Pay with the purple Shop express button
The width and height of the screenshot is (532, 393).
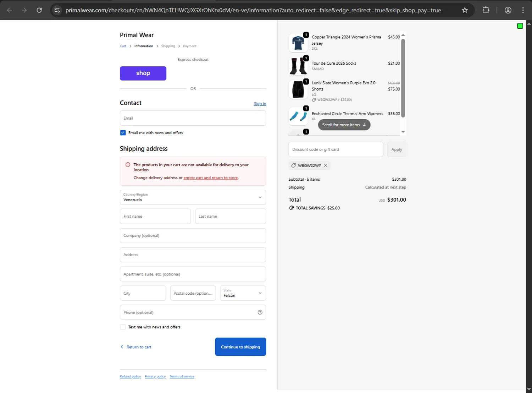tap(143, 73)
